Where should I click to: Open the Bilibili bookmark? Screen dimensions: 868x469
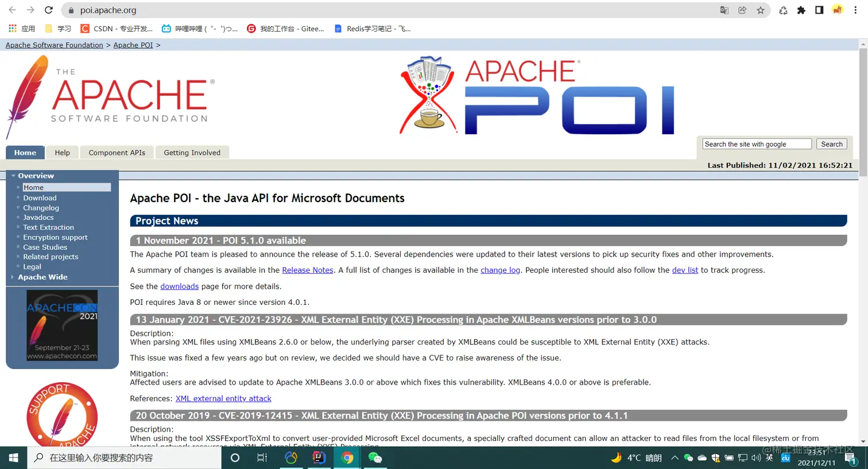[200, 29]
